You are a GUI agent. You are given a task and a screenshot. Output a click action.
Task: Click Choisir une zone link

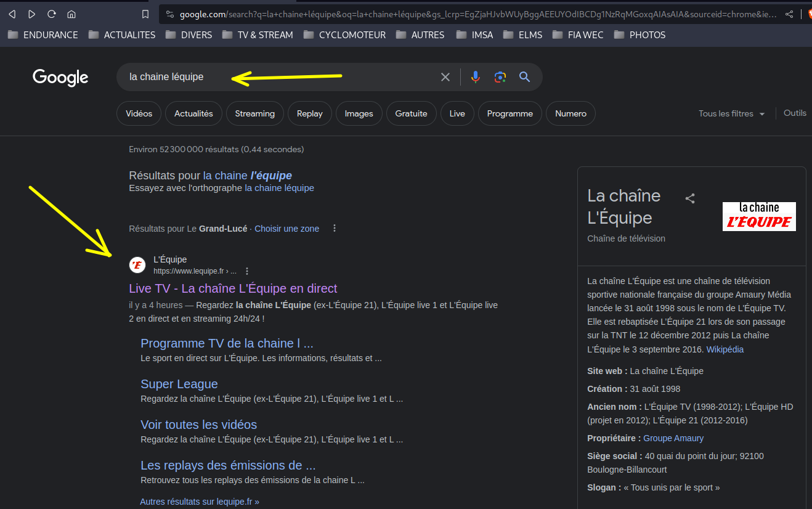[x=287, y=229]
